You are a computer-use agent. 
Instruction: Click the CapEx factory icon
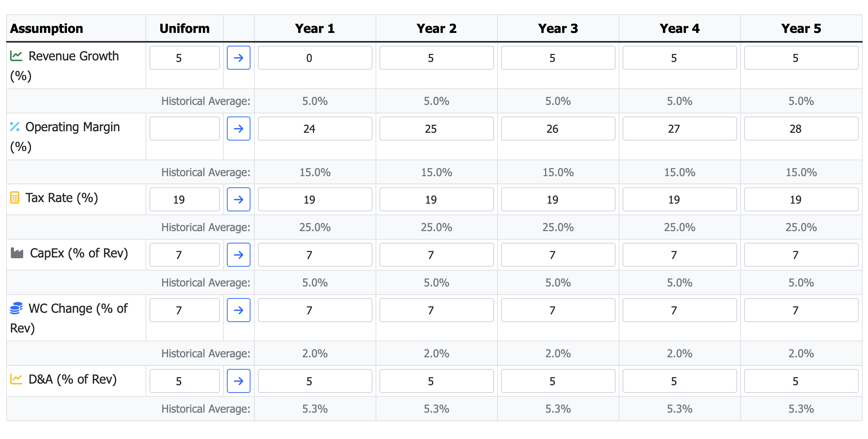(17, 253)
